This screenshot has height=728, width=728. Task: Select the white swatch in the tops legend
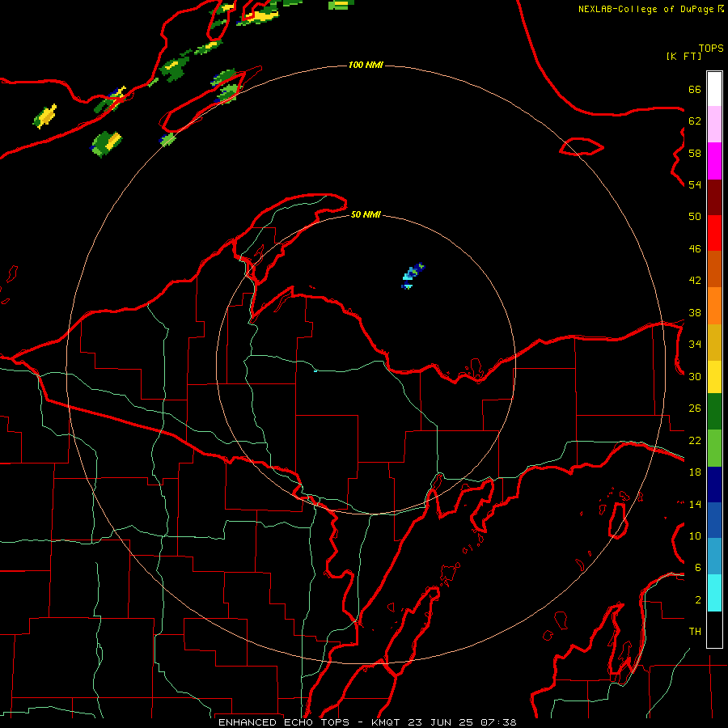tap(714, 89)
